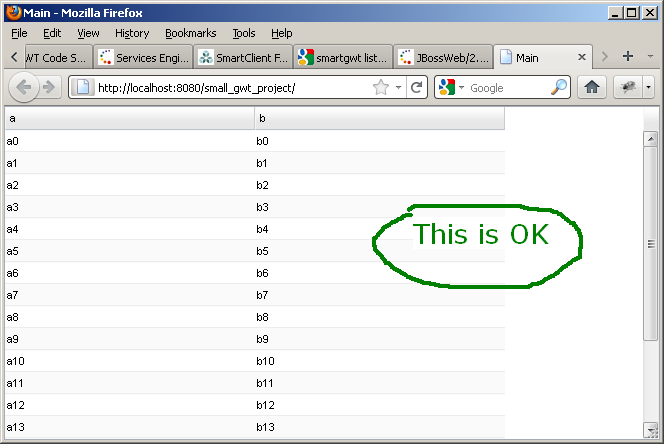Sort grid by column header b
This screenshot has width=664, height=444.
coord(379,119)
